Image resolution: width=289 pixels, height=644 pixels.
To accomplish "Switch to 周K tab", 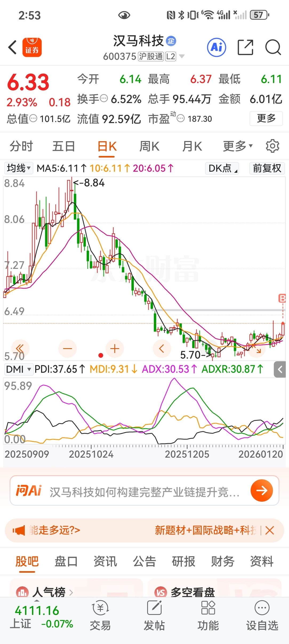I will pyautogui.click(x=149, y=146).
